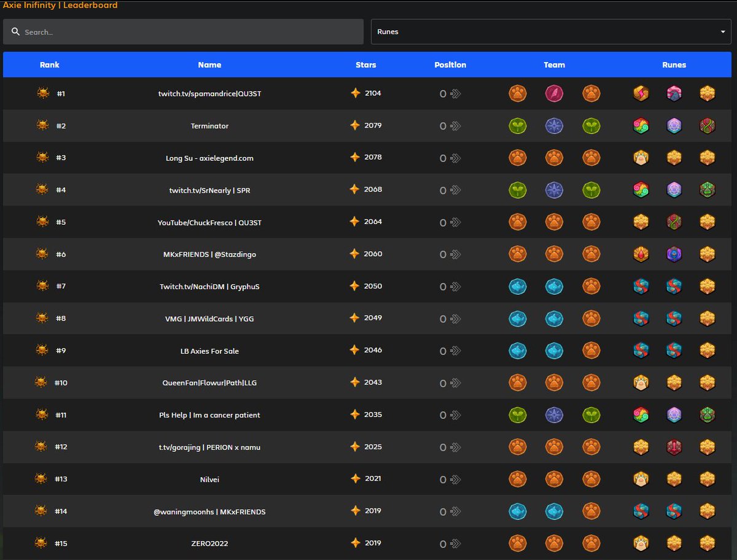Select player YouTube/ChuckFresco | QU3ST
This screenshot has width=737, height=560.
(209, 222)
